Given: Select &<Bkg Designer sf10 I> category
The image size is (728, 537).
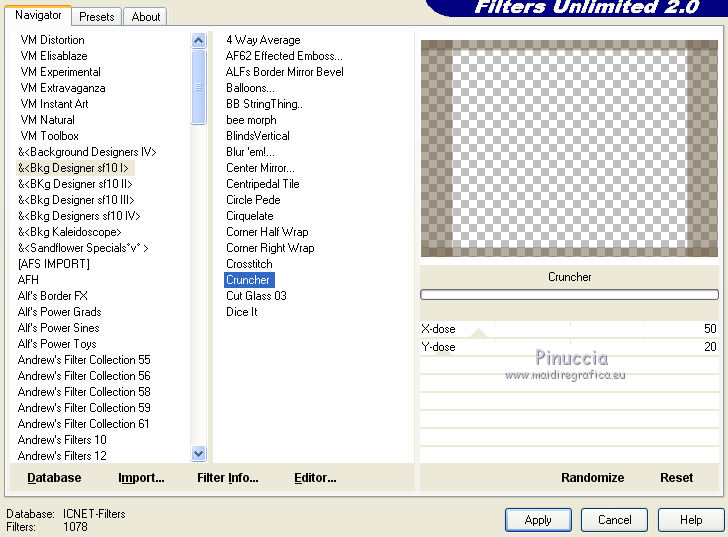Looking at the screenshot, I should coord(73,168).
